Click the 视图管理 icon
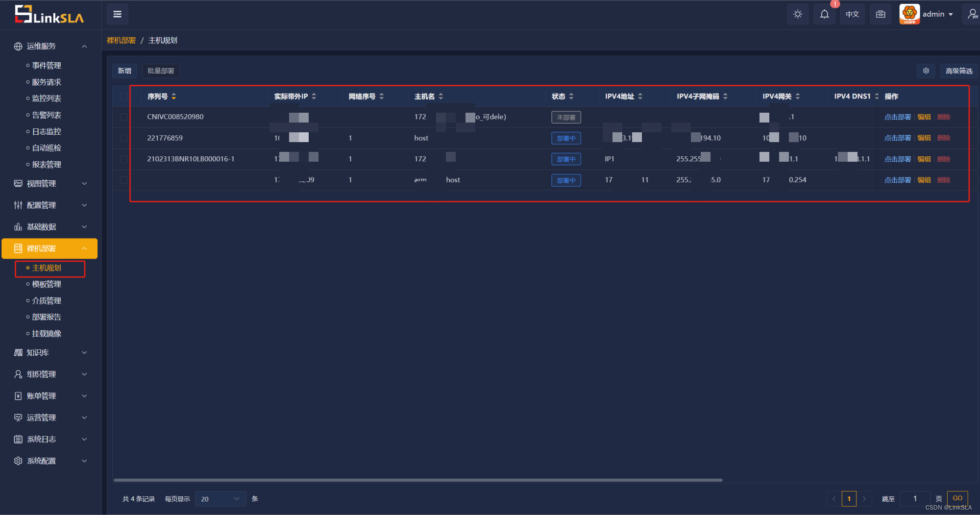 point(18,183)
